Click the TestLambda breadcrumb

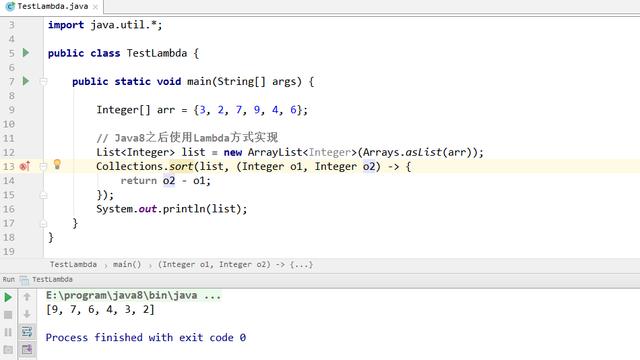pos(73,264)
